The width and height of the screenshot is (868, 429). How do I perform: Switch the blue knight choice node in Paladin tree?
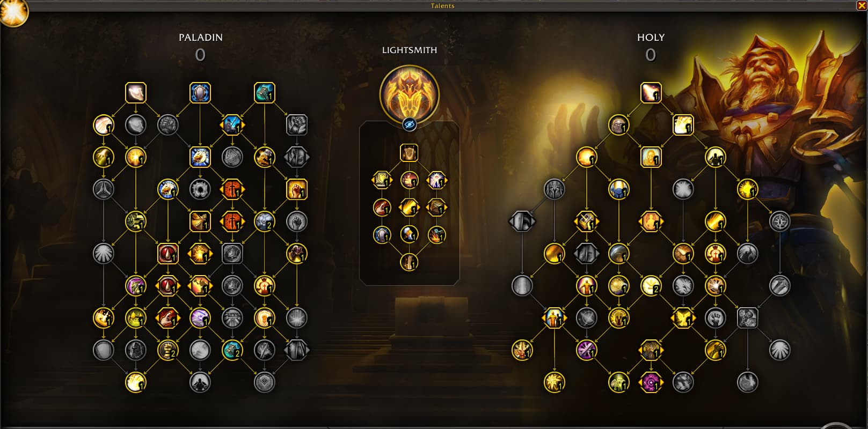tap(232, 125)
